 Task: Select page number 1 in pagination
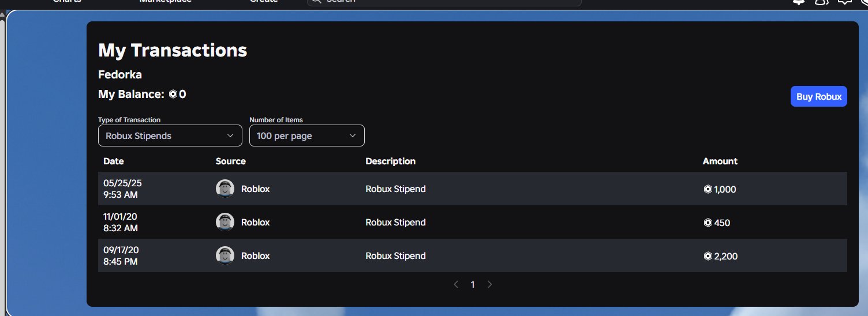(473, 284)
